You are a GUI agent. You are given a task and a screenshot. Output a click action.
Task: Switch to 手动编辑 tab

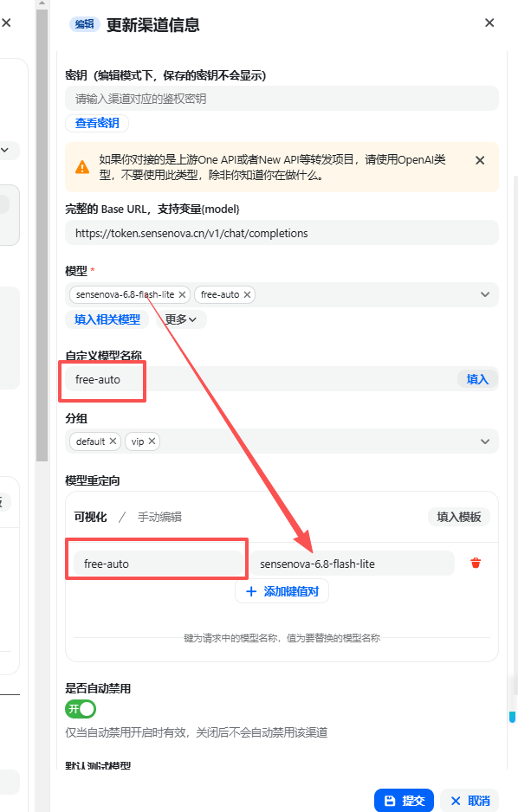[159, 517]
